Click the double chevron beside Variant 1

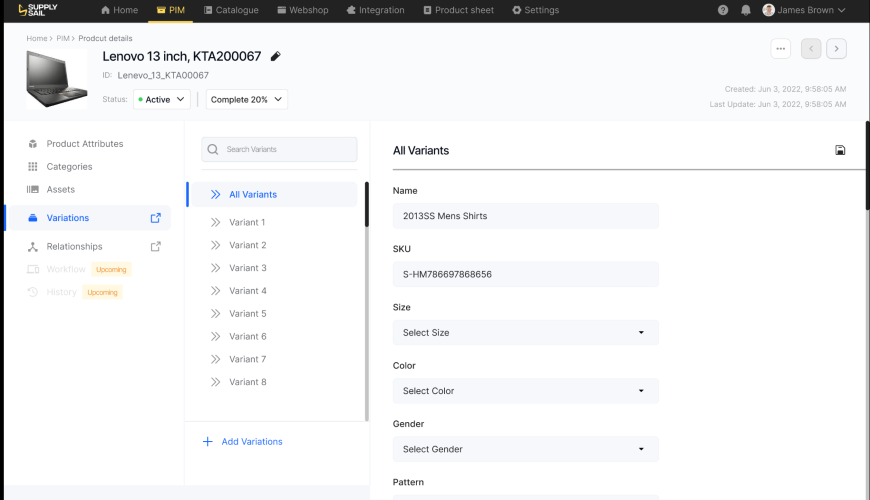click(215, 222)
